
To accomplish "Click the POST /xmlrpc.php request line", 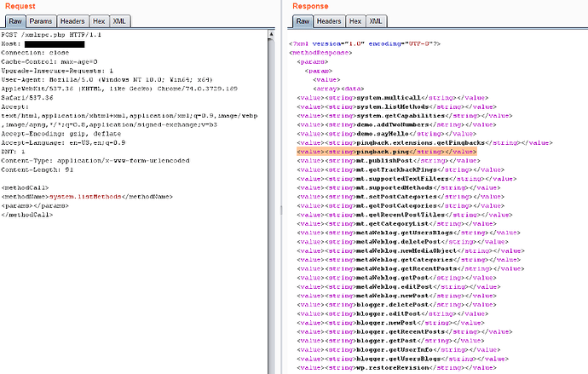I will click(x=53, y=34).
